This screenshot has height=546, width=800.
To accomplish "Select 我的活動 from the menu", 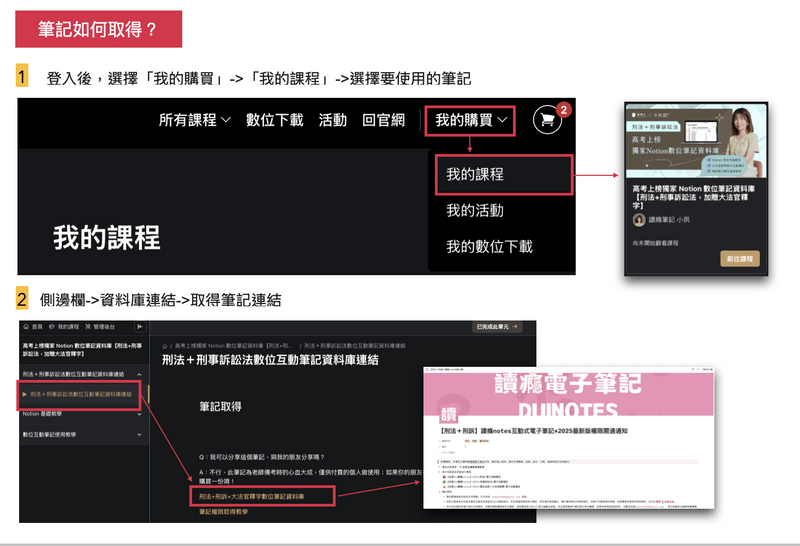I will coord(475,210).
